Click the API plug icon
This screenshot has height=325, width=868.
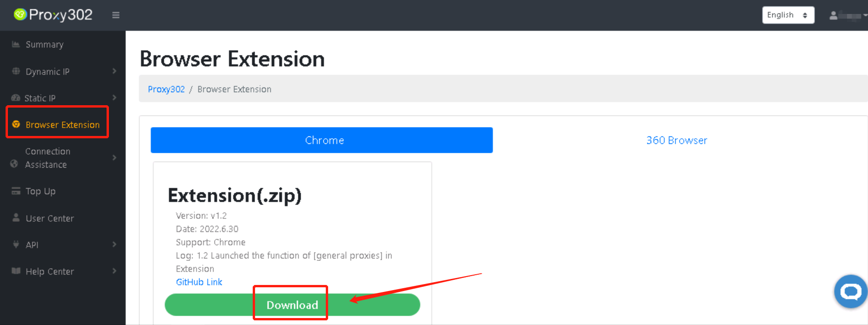click(x=16, y=244)
